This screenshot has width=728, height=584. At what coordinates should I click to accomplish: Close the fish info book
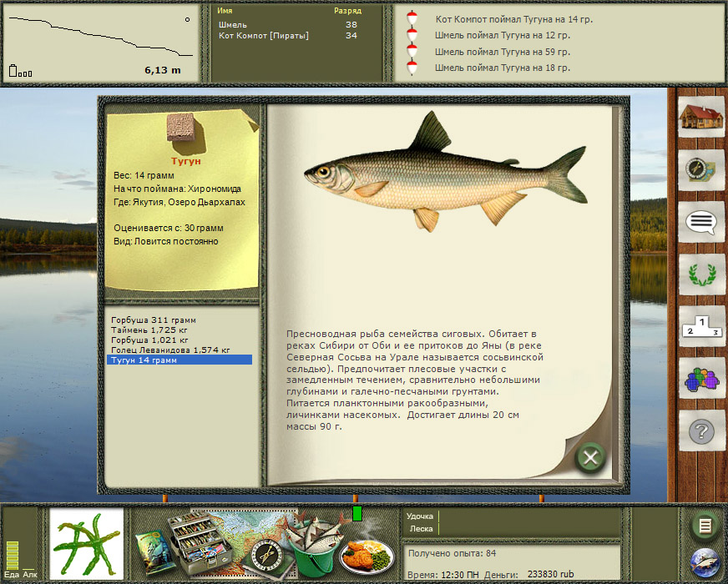tap(590, 457)
